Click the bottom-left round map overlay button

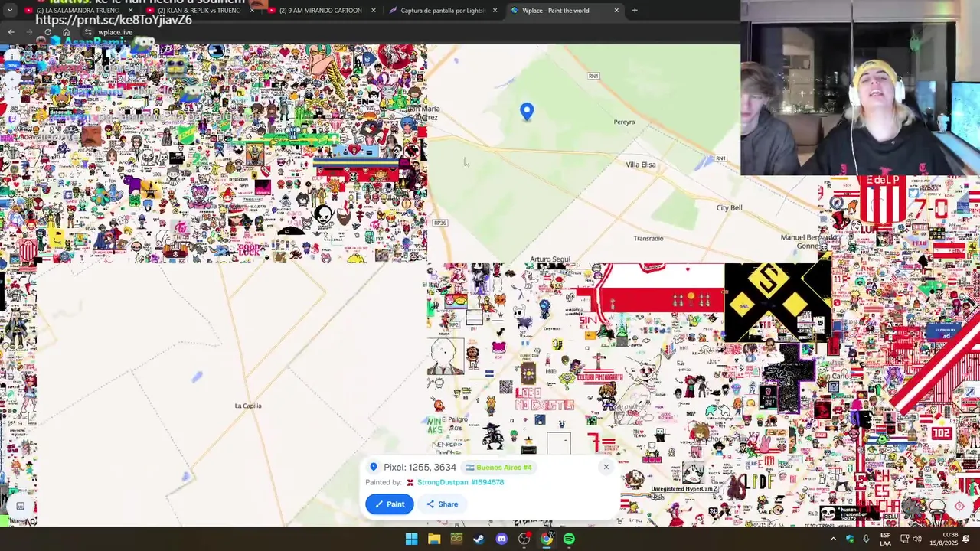[21, 506]
